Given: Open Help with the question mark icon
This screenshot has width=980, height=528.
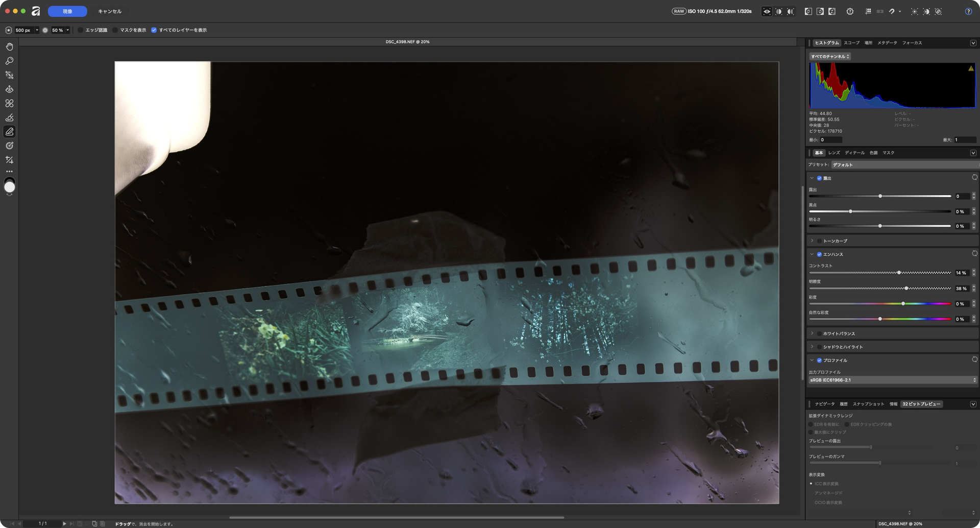Looking at the screenshot, I should pos(968,11).
